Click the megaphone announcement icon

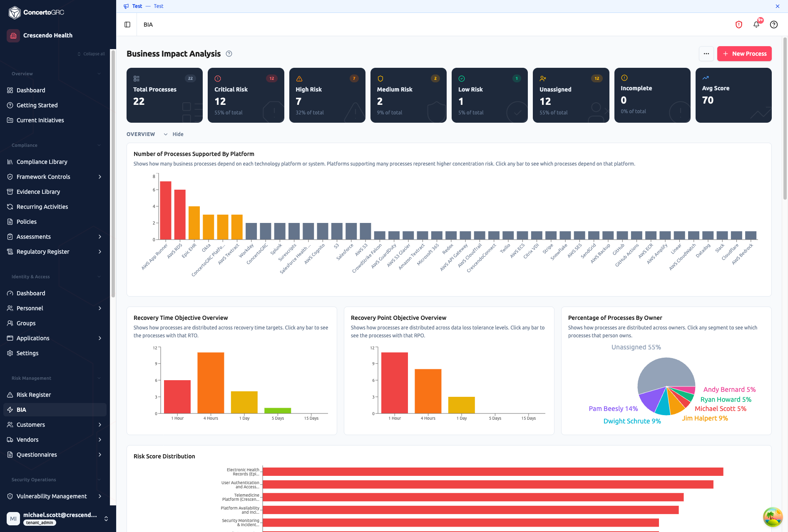point(126,6)
